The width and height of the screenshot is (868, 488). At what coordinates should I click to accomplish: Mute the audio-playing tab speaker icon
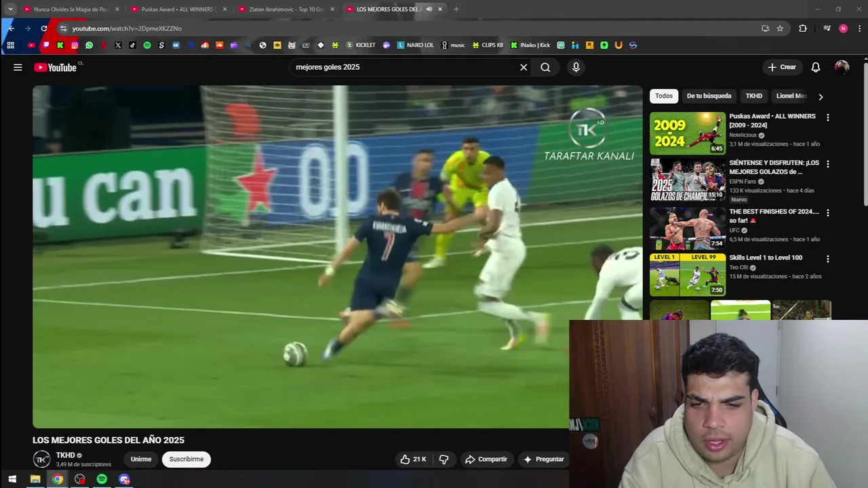pos(429,9)
